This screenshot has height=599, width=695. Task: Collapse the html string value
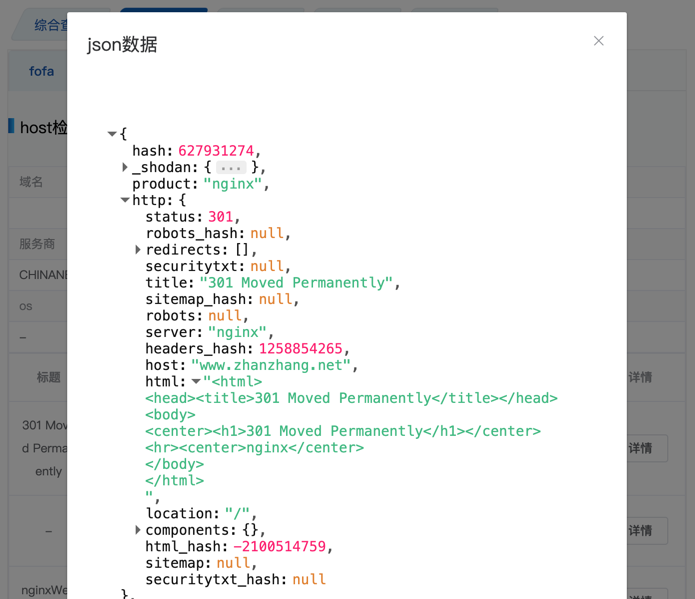click(x=196, y=381)
